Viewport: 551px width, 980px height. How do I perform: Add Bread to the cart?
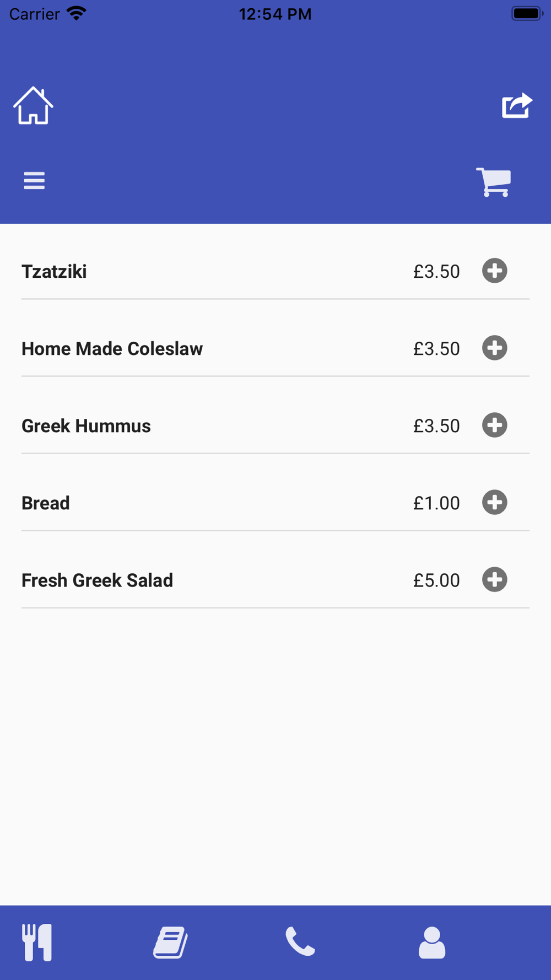click(494, 502)
